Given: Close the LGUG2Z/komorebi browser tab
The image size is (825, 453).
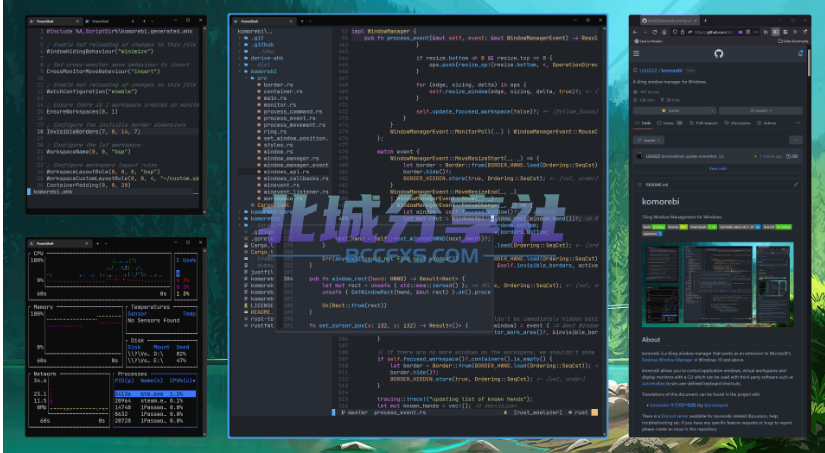Looking at the screenshot, I should 696,21.
